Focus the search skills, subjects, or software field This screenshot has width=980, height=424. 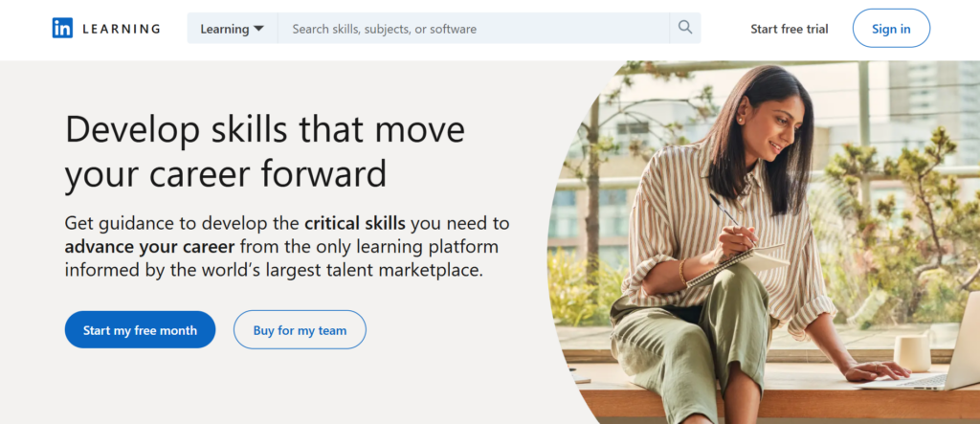(474, 29)
